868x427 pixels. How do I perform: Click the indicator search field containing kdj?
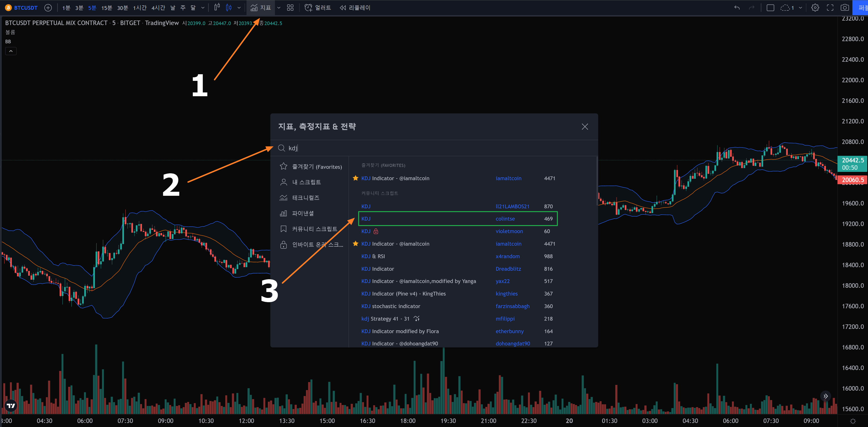click(434, 148)
